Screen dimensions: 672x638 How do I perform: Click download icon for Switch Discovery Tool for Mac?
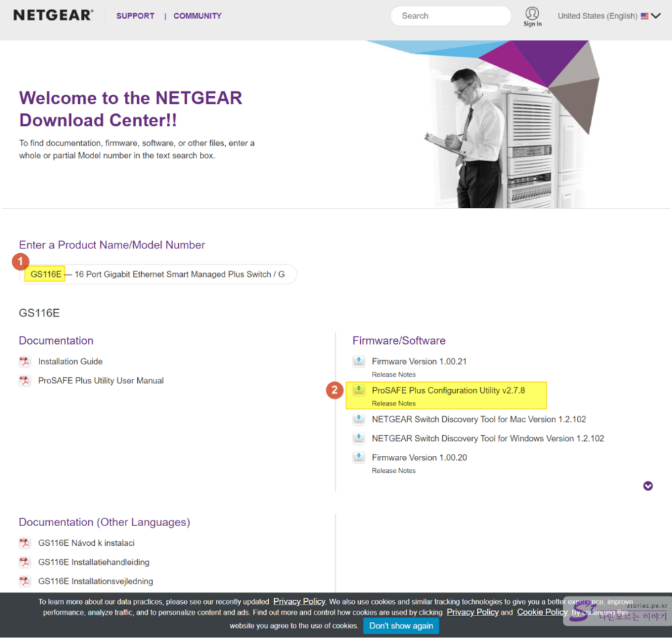pos(359,420)
